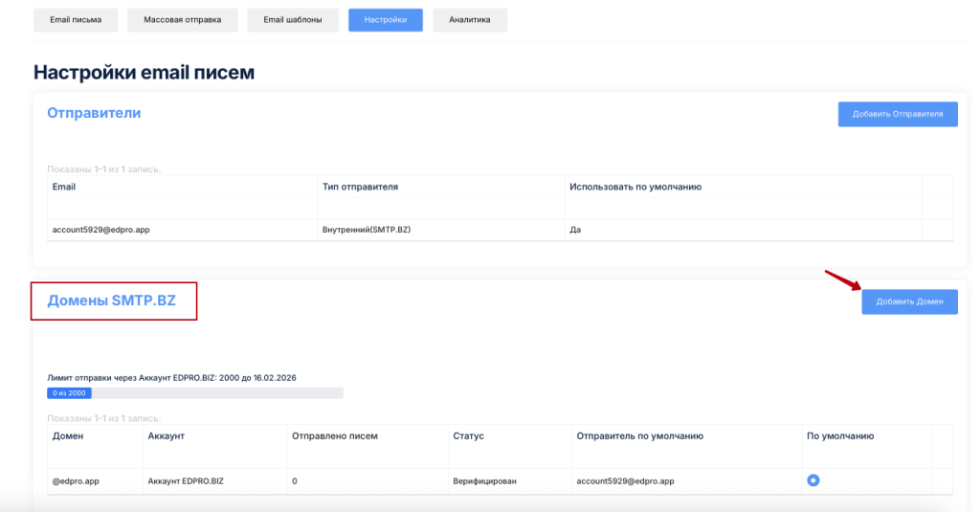Click the Статус column header

pyautogui.click(x=468, y=435)
